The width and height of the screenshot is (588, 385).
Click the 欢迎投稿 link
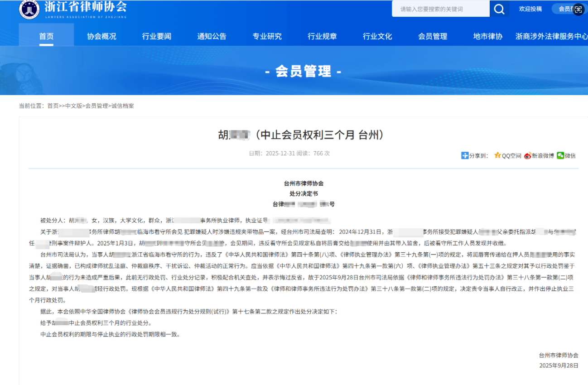point(530,9)
